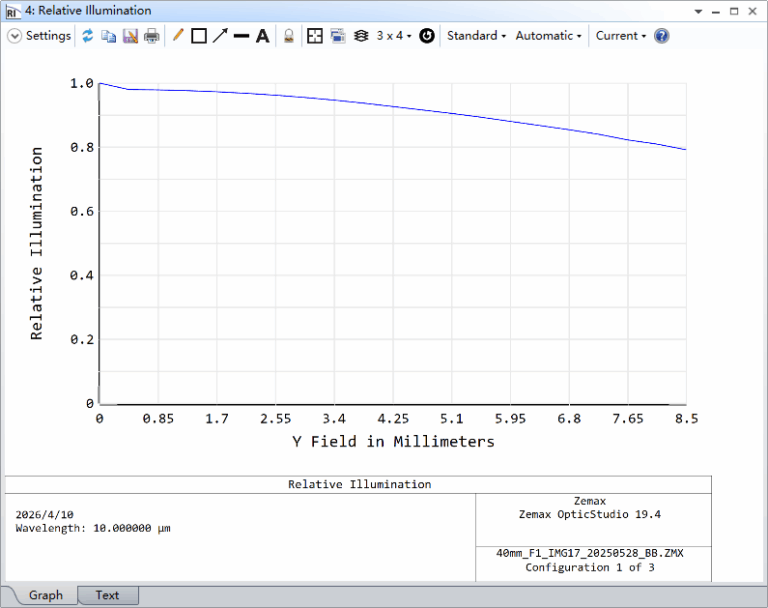Open the Automatic dropdown
This screenshot has width=768, height=608.
click(548, 36)
